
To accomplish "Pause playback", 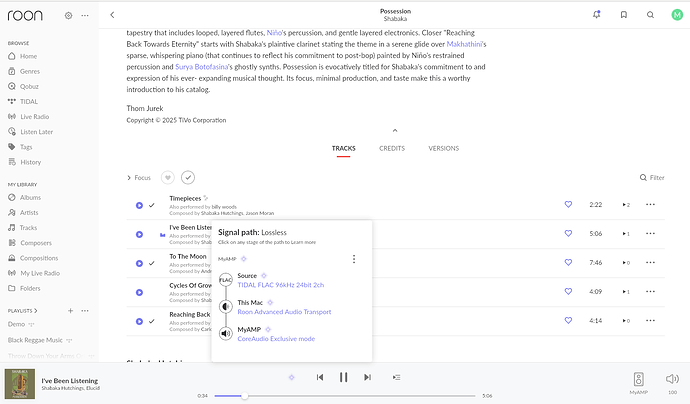I will point(344,378).
